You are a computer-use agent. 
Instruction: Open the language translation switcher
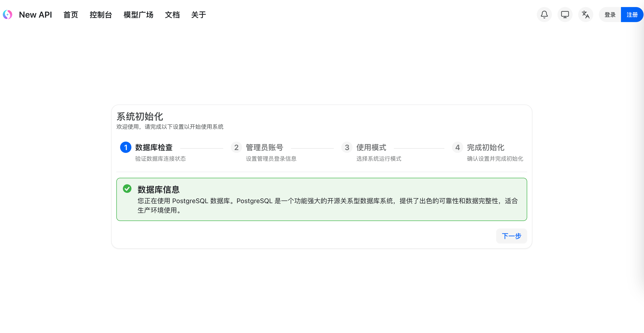click(x=585, y=15)
